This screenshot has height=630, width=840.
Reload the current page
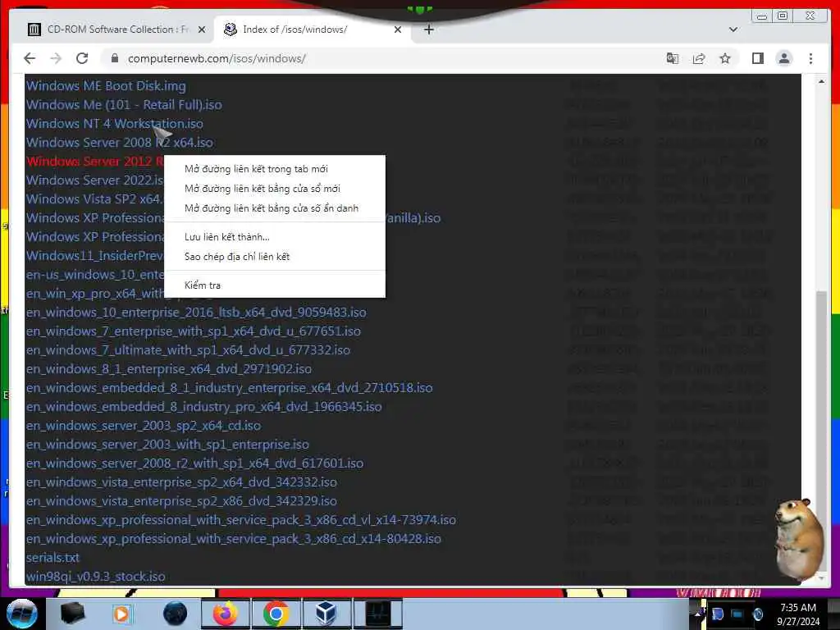(82, 58)
